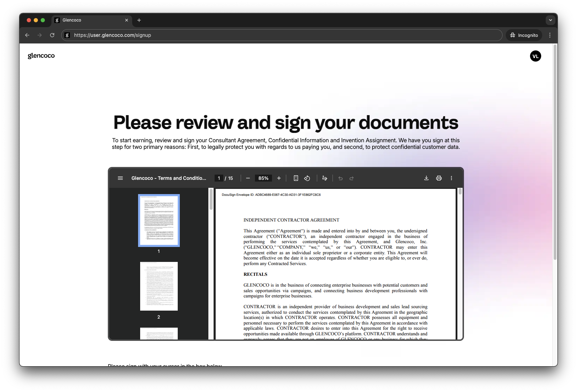Toggle the PDF sidebar menu icon

pyautogui.click(x=120, y=178)
